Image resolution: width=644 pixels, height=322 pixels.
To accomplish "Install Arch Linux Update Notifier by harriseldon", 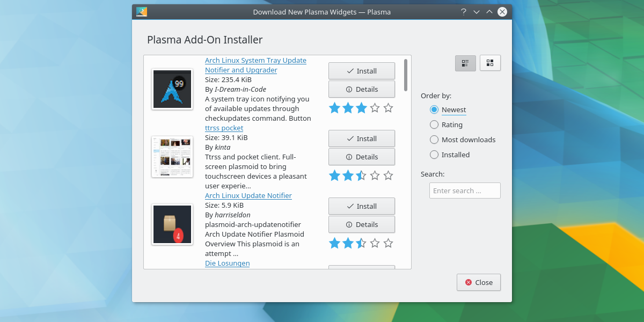I will 362,206.
